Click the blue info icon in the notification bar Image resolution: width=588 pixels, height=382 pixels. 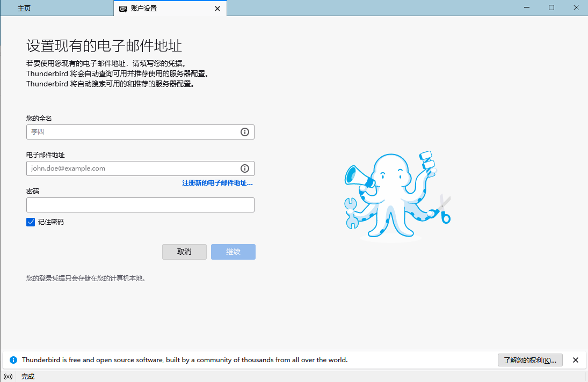point(13,360)
